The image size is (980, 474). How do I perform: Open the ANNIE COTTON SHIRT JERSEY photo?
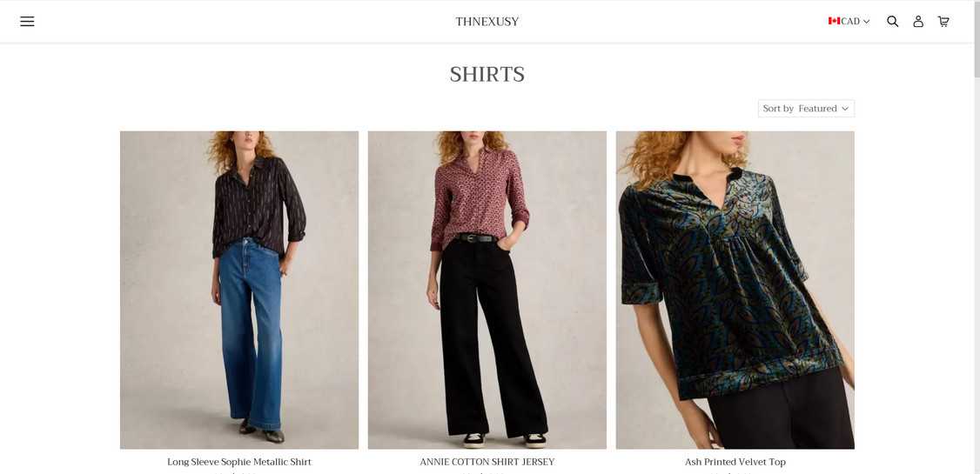(487, 290)
